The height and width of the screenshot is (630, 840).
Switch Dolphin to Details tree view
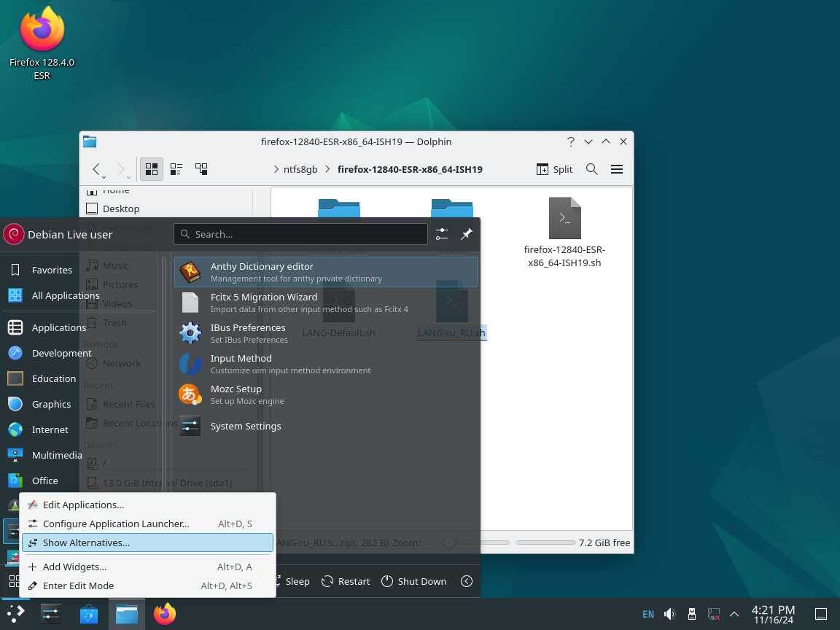(201, 169)
